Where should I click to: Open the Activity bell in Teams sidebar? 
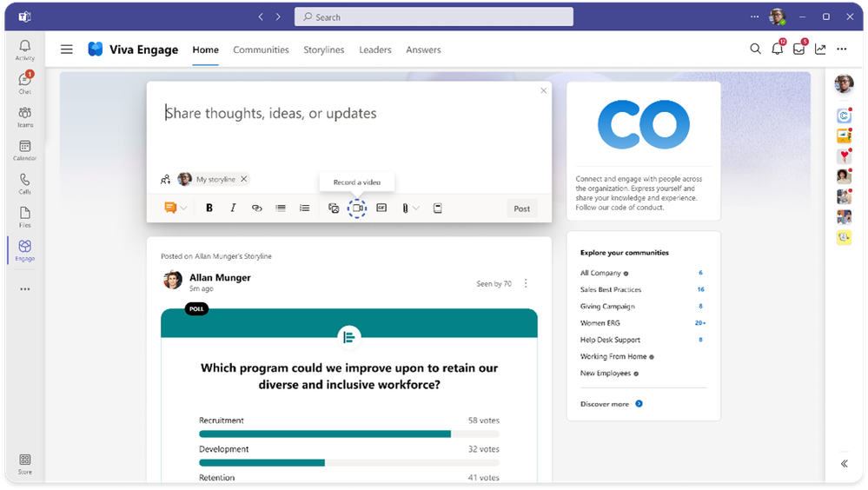point(25,50)
